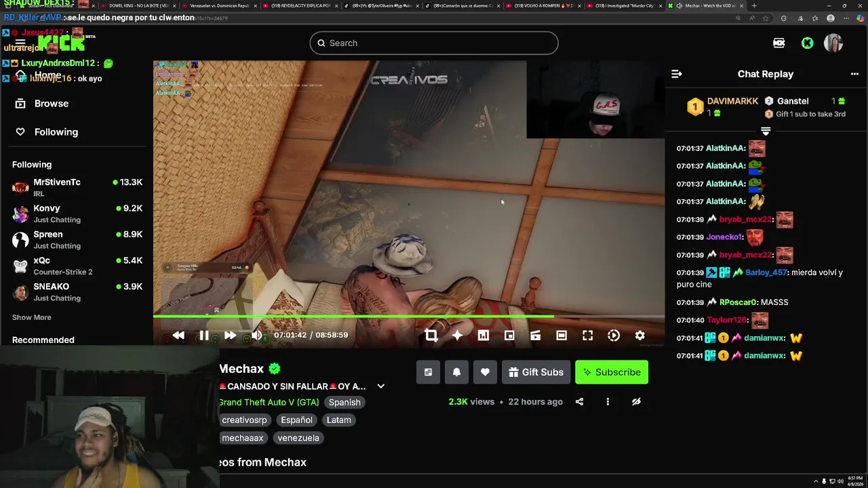Open the stats bar-chart icon in player
This screenshot has width=868, height=488.
[x=483, y=335]
